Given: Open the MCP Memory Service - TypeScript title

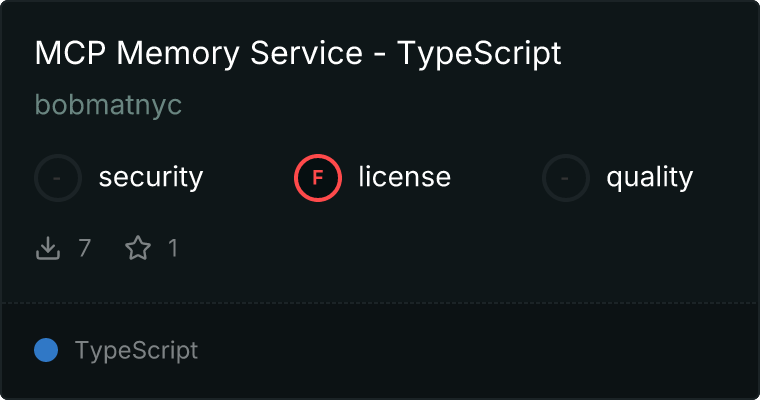Looking at the screenshot, I should (x=298, y=54).
